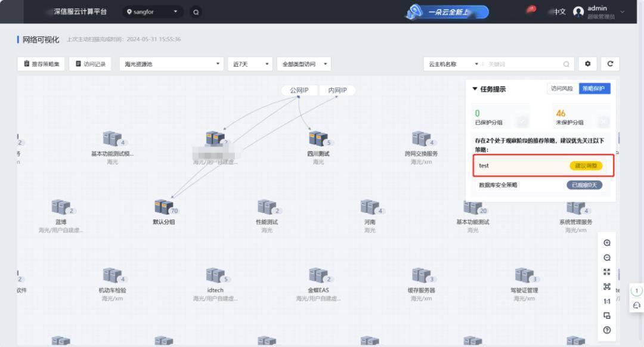The image size is (644, 347).
Task: Click the 四川测试 server group node
Action: (318, 143)
